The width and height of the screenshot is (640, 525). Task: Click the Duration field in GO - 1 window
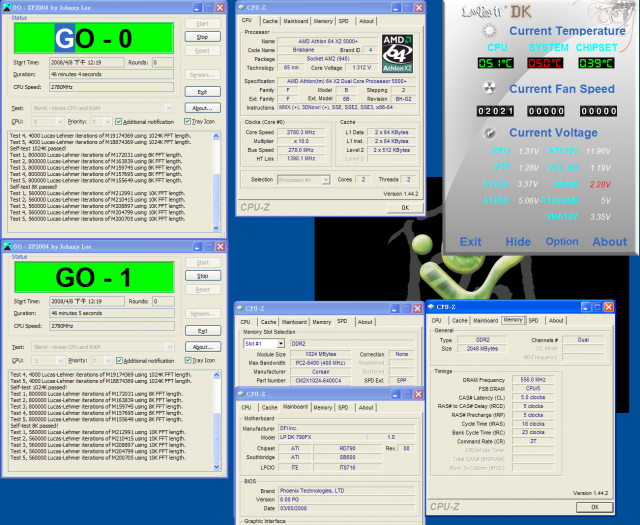point(112,313)
